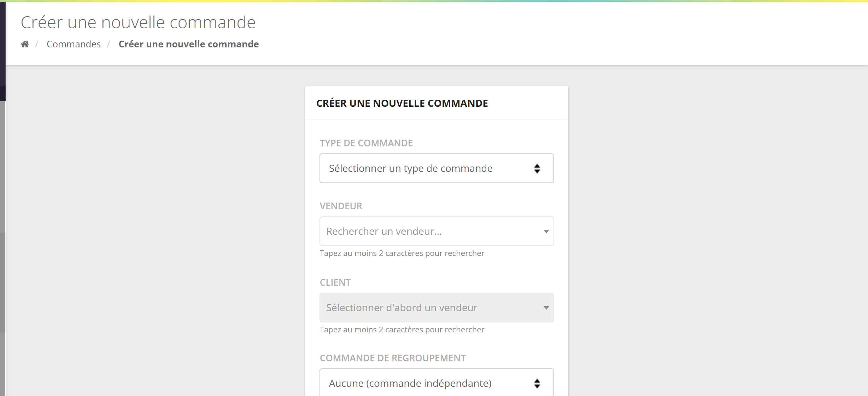Expand the Vendeur dropdown arrow

tap(546, 232)
